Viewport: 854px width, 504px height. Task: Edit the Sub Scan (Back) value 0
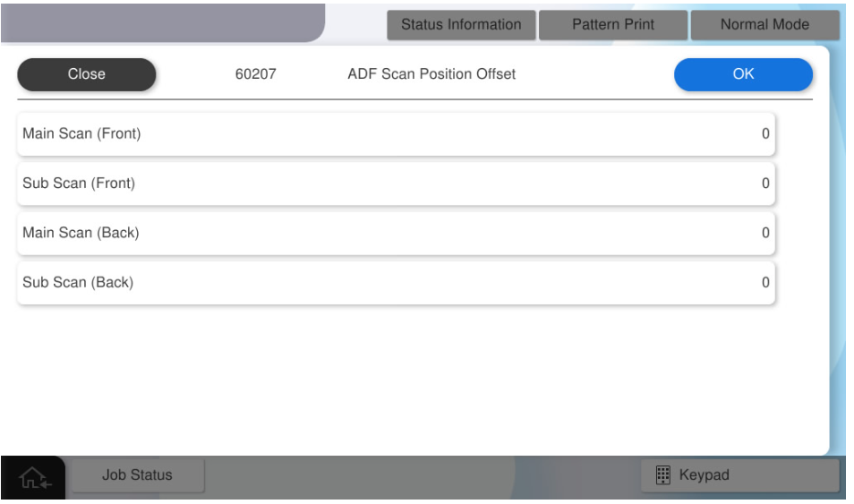pyautogui.click(x=765, y=282)
